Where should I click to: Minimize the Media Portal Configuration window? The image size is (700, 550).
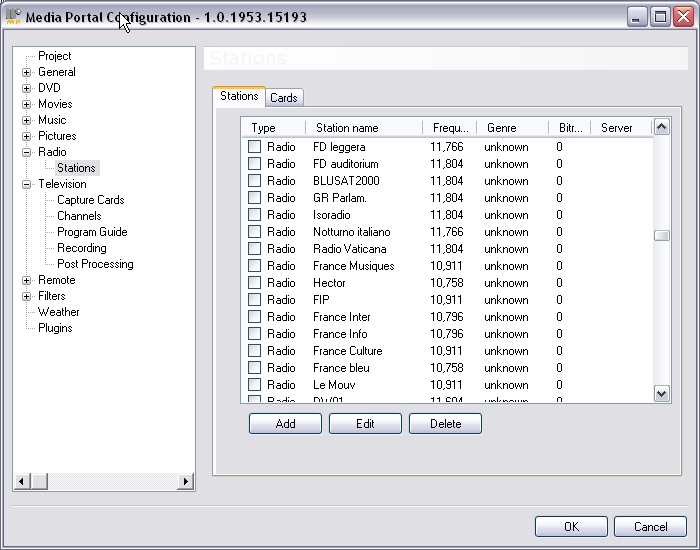click(x=637, y=17)
